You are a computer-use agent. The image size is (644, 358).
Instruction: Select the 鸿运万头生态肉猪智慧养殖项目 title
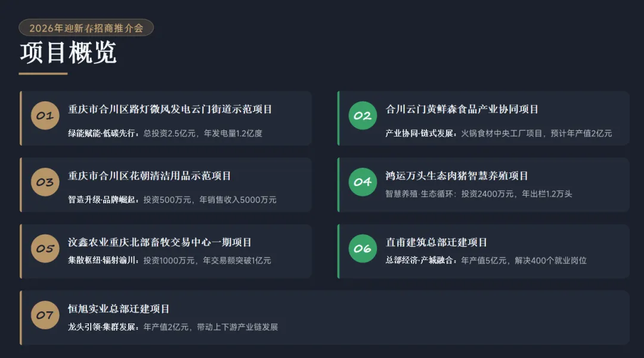tap(457, 176)
